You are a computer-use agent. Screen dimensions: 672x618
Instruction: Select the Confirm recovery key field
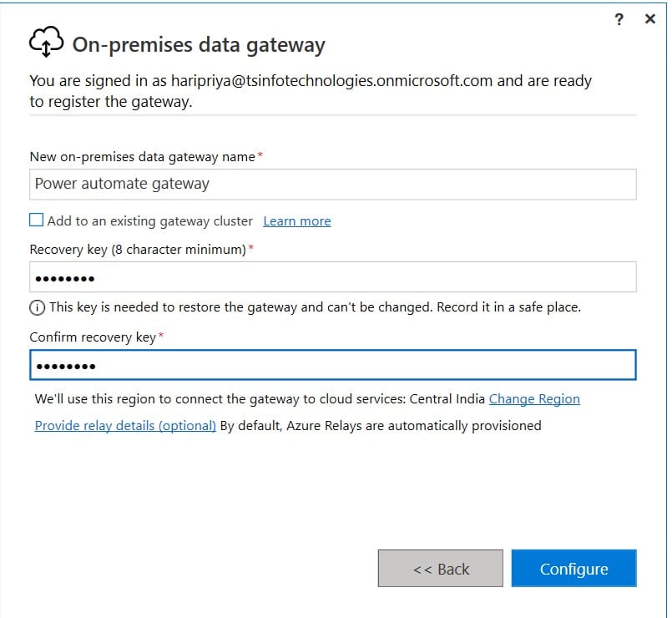332,365
